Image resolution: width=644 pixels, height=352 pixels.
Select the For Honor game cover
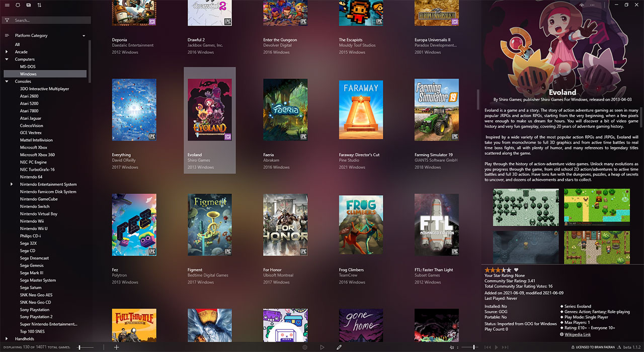pos(285,225)
